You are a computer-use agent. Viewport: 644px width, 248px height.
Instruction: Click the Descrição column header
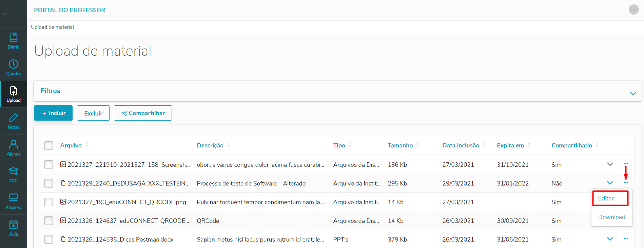tap(210, 145)
